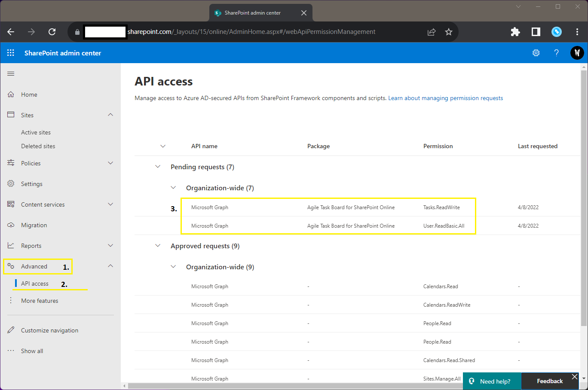
Task: View site security lock info
Action: (x=77, y=32)
